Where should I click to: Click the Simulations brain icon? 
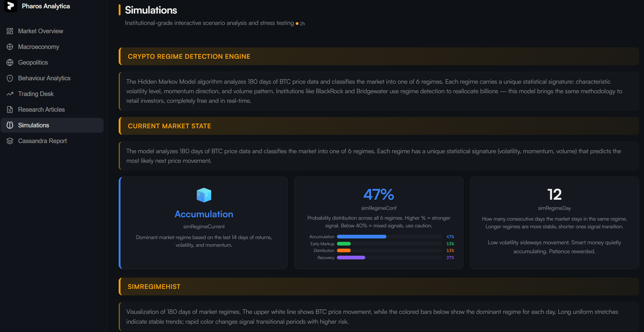pos(10,125)
